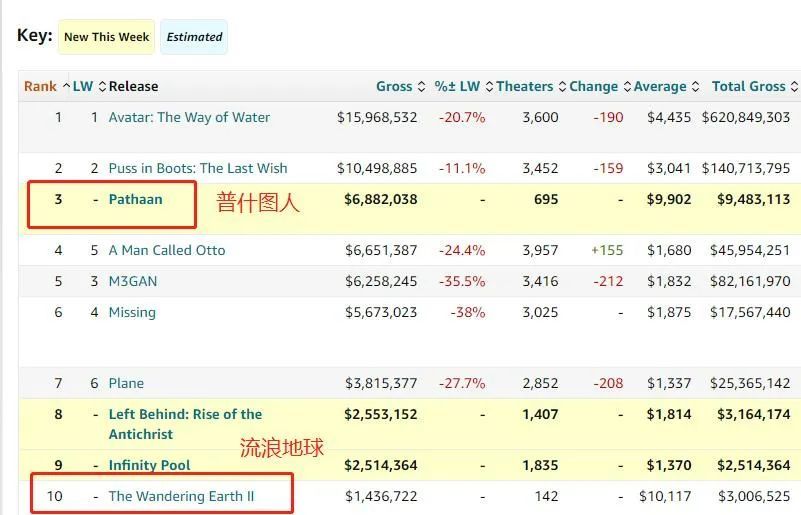Click Pathaan total gross $9,483,113
Image resolution: width=801 pixels, height=515 pixels.
[753, 199]
